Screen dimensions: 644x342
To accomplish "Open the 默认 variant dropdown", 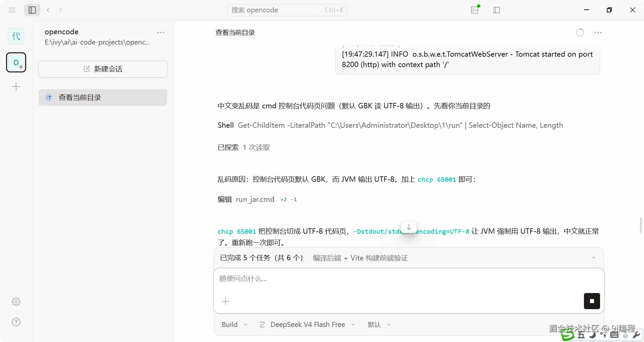I will pyautogui.click(x=379, y=325).
